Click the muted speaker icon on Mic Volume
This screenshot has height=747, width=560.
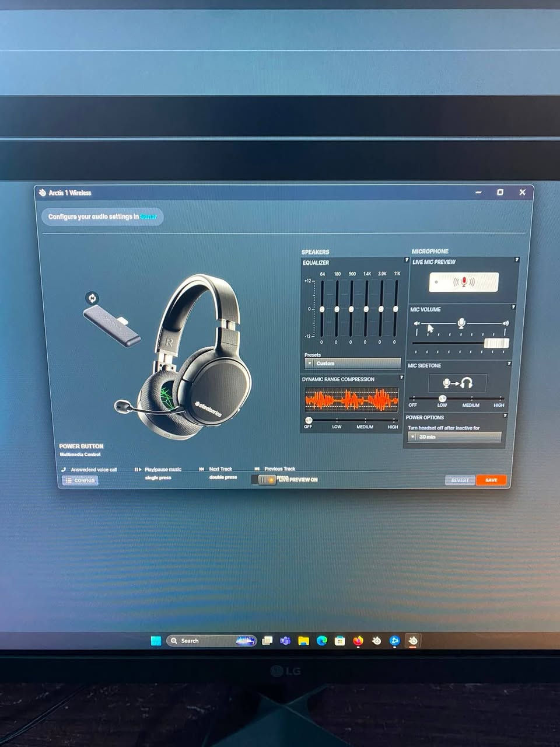(417, 323)
